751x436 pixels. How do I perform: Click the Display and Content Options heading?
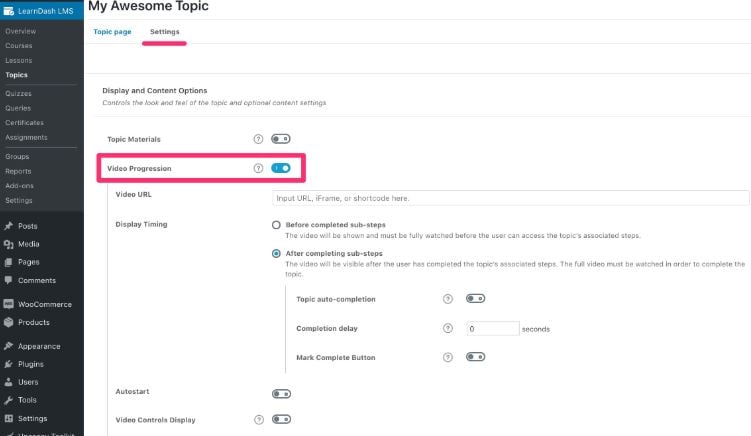[x=155, y=91]
